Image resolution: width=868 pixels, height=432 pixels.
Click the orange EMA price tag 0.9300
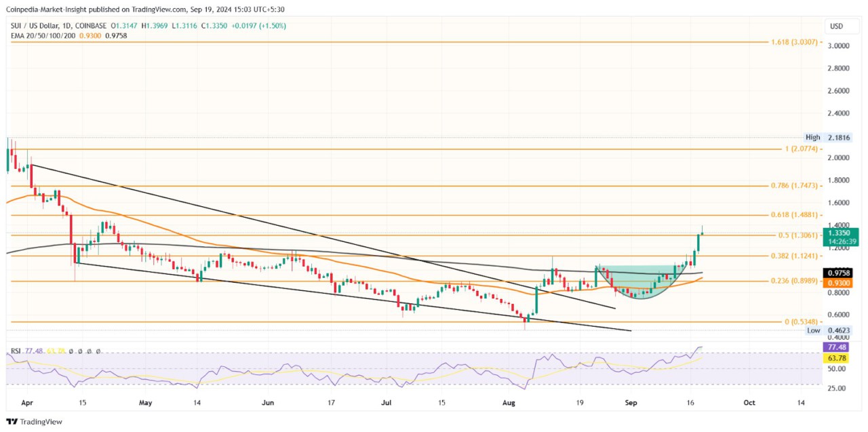point(839,283)
